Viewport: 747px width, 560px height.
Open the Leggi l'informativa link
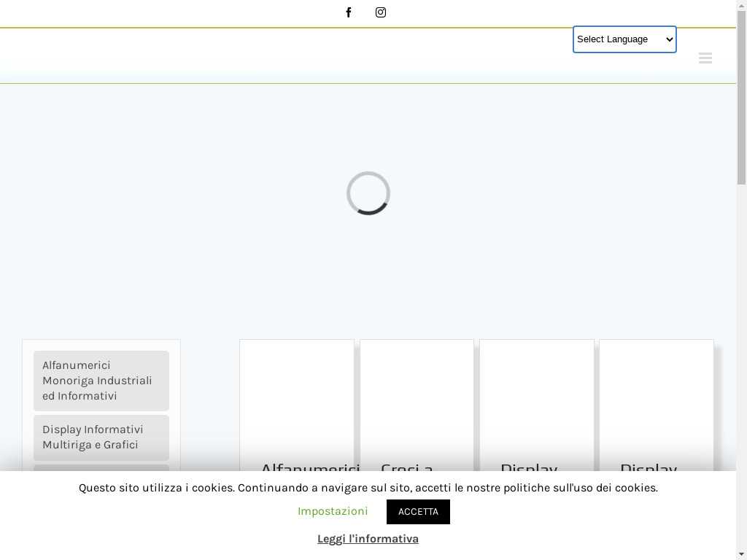tap(368, 539)
